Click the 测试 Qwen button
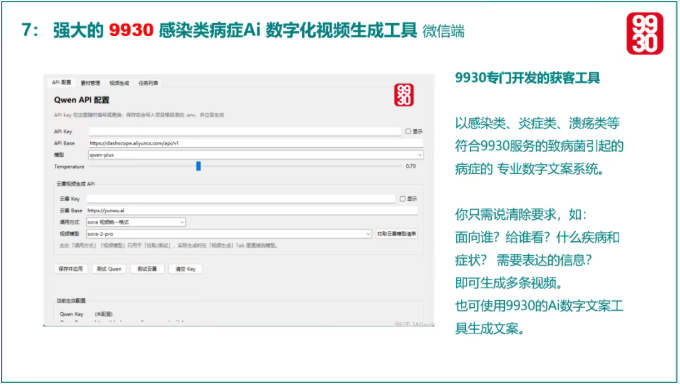Viewport: 680px width, 385px height. click(109, 269)
